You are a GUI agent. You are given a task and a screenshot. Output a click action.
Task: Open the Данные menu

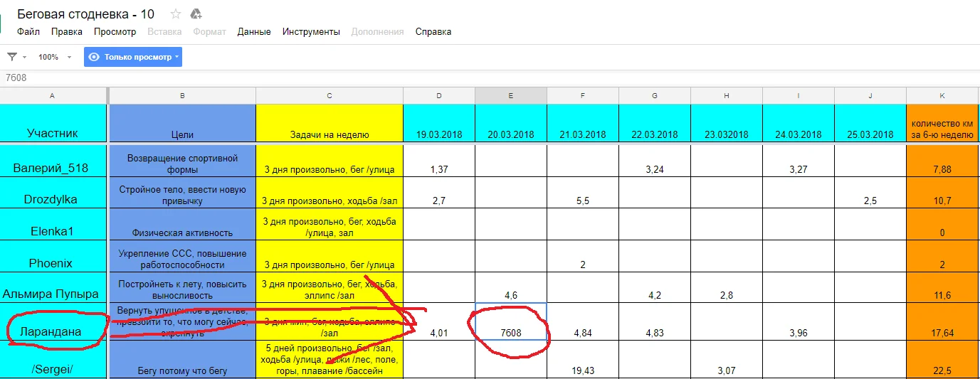[254, 32]
